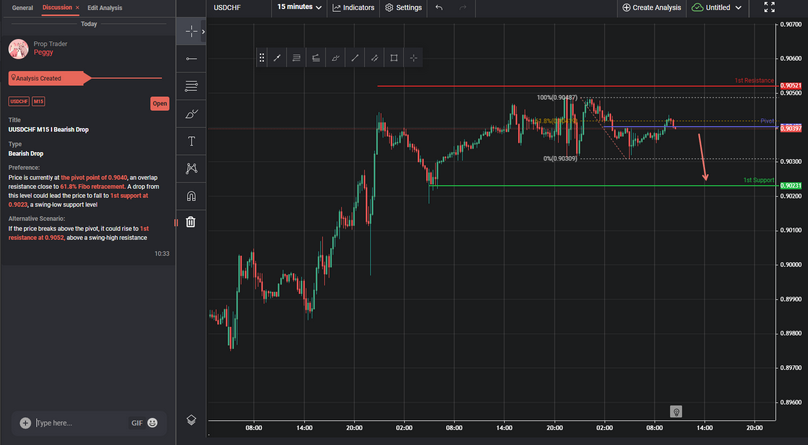This screenshot has width=809, height=445.
Task: Click Create Analysis button
Action: (652, 7)
